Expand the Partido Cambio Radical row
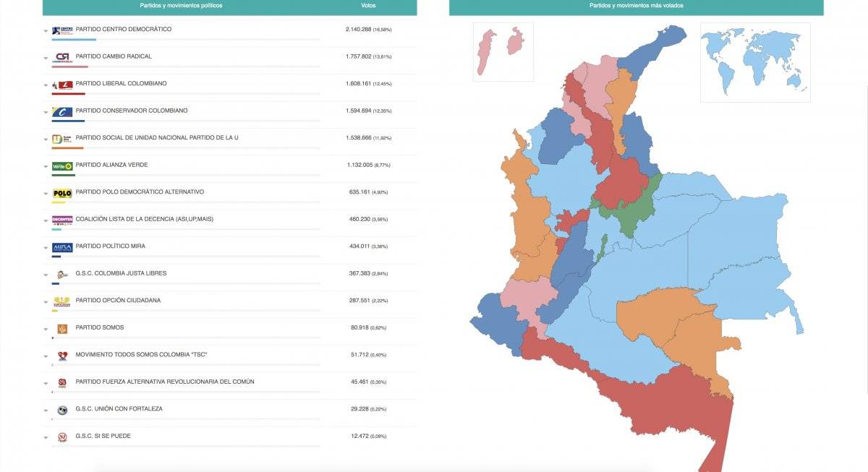The image size is (868, 472). (46, 58)
